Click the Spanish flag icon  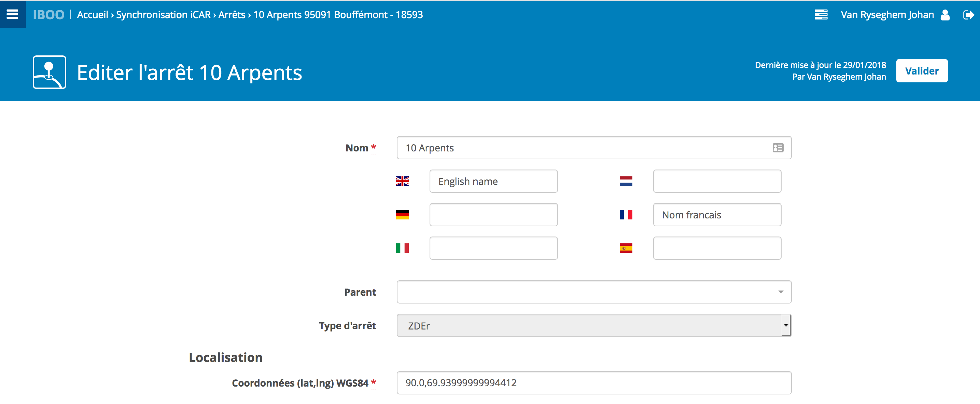[626, 248]
